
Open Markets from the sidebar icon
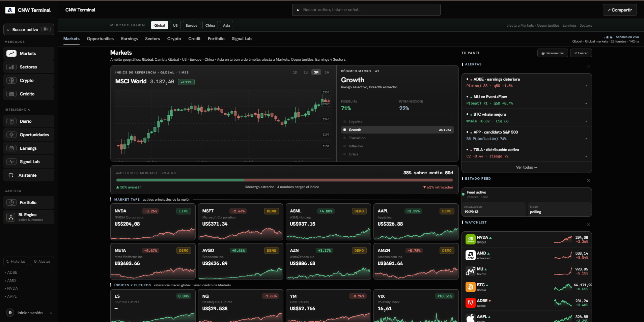pyautogui.click(x=11, y=53)
